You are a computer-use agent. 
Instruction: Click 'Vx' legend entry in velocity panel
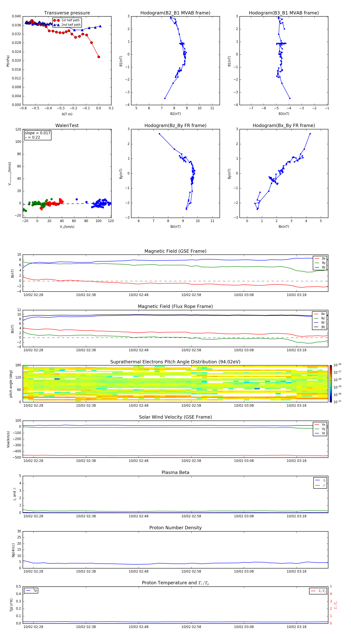(320, 424)
